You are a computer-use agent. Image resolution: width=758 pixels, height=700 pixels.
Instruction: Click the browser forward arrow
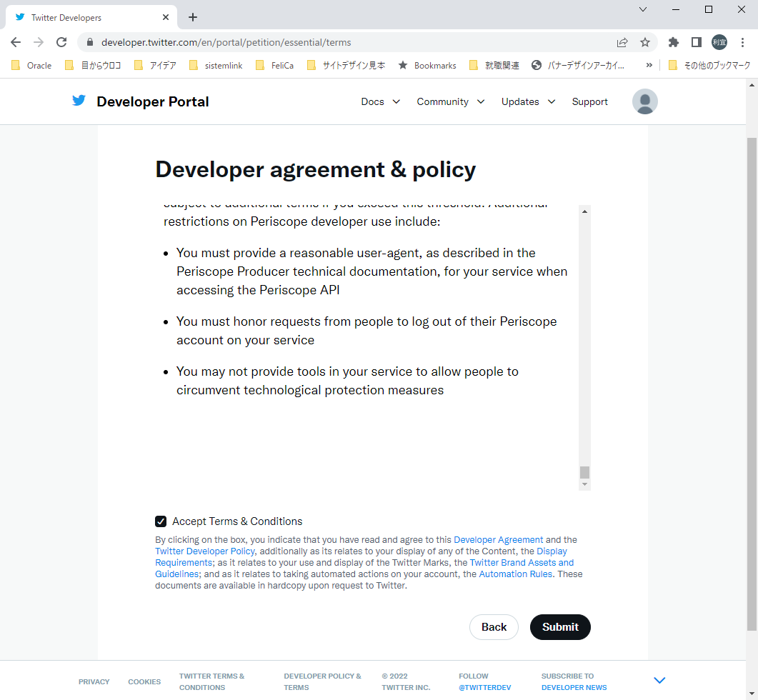pyautogui.click(x=39, y=43)
